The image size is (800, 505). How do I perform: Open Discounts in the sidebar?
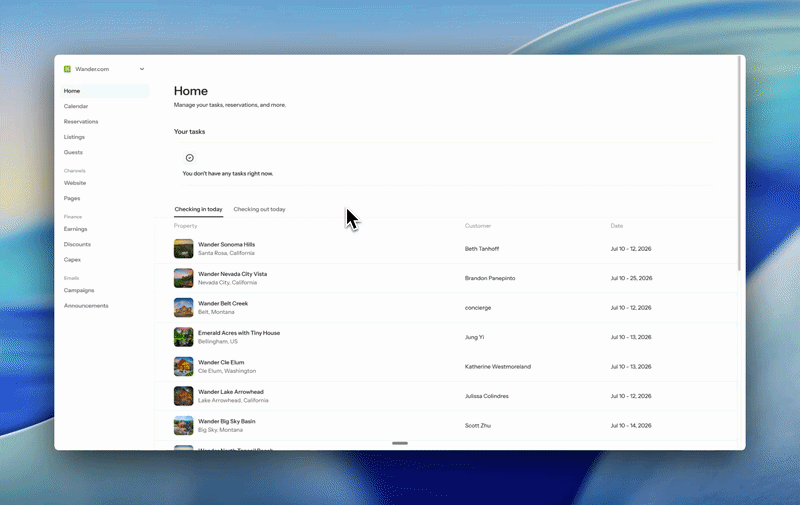click(x=77, y=244)
